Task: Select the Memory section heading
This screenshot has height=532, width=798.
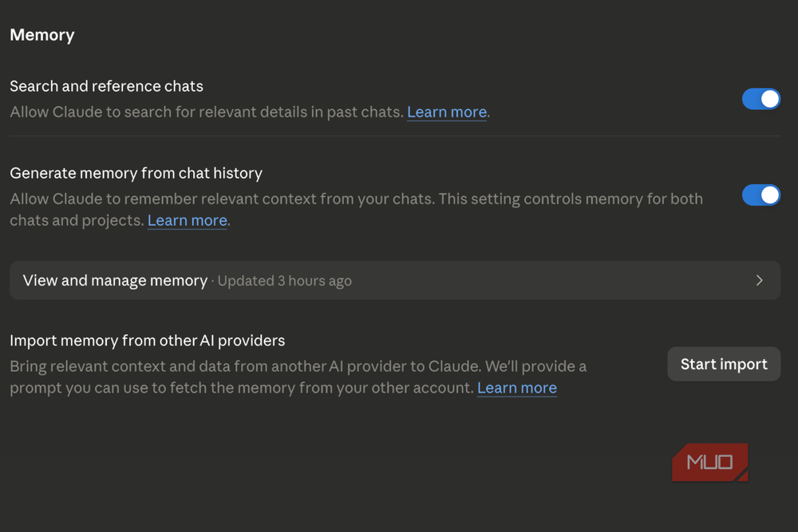Action: [x=42, y=35]
